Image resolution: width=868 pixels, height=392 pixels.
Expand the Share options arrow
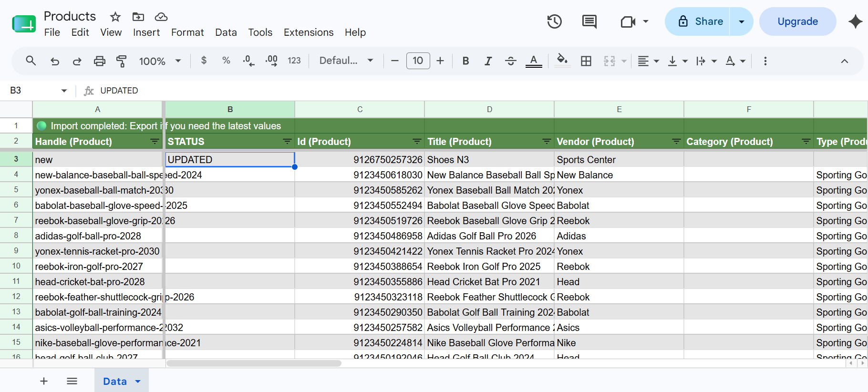coord(742,21)
